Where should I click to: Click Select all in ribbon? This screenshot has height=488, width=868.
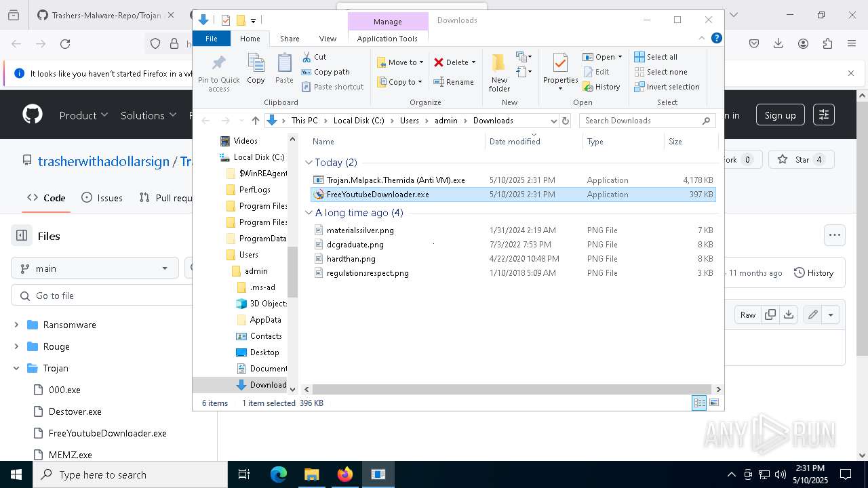[656, 57]
